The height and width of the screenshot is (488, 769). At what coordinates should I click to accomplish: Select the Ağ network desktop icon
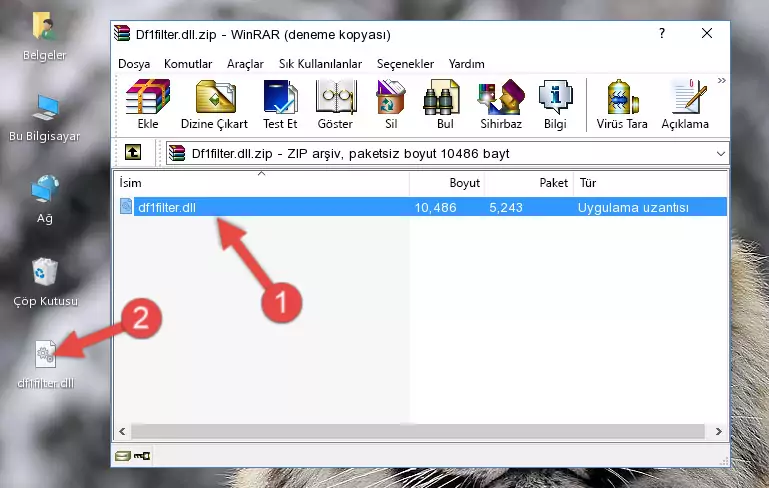(45, 199)
